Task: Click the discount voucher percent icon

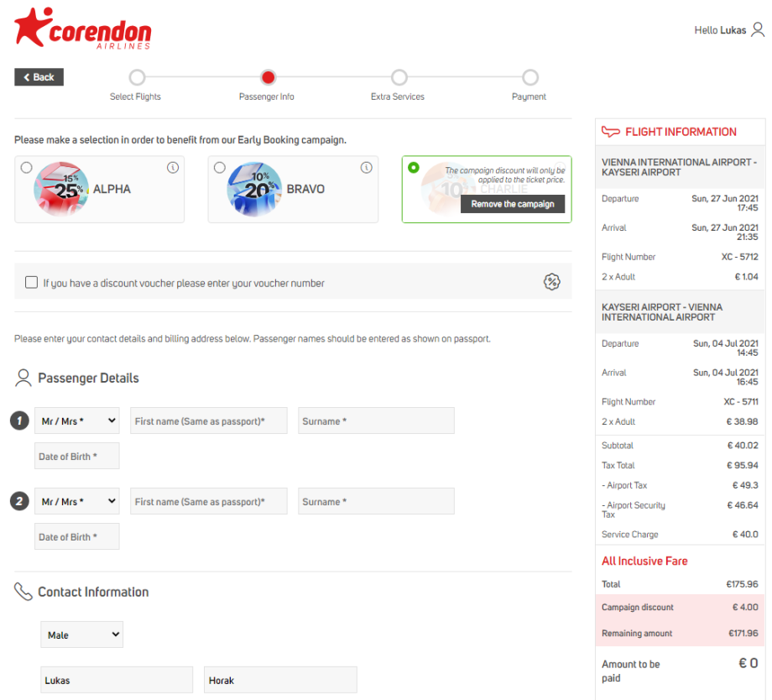Action: click(551, 282)
